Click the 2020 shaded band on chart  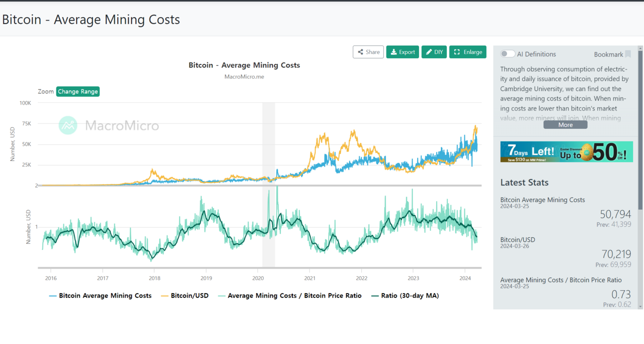coord(269,151)
